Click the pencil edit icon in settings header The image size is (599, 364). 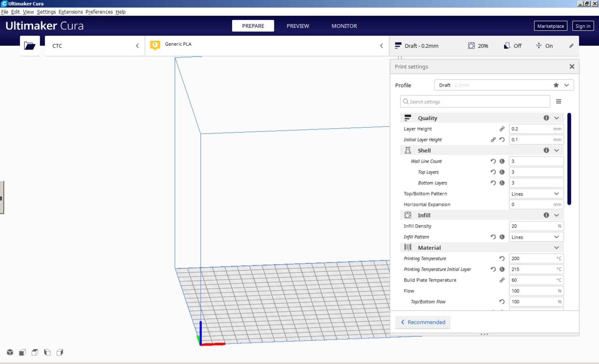click(x=571, y=46)
